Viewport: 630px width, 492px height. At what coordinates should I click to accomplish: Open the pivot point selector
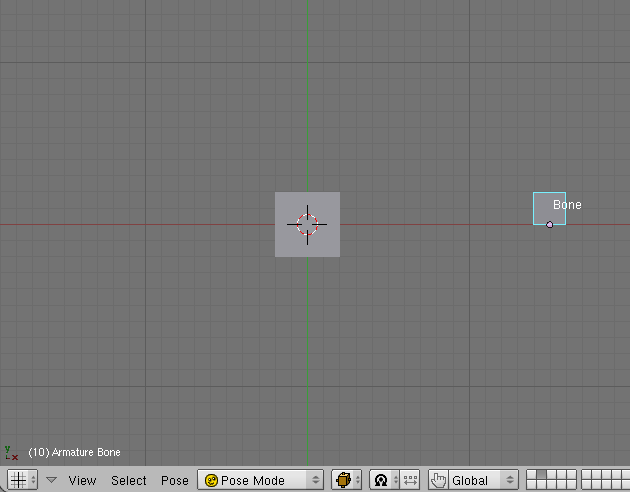click(x=385, y=480)
